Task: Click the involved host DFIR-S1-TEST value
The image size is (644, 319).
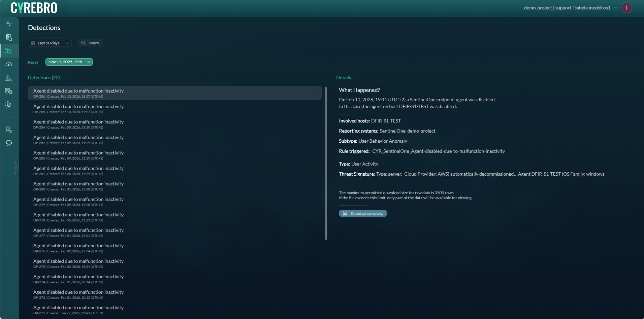Action: coord(386,121)
